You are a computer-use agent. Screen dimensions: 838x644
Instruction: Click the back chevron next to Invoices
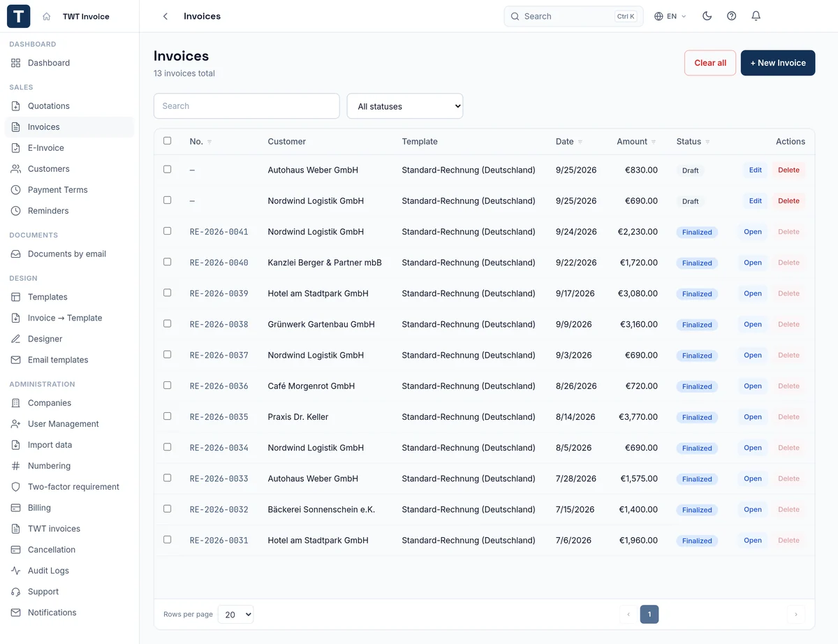tap(166, 16)
